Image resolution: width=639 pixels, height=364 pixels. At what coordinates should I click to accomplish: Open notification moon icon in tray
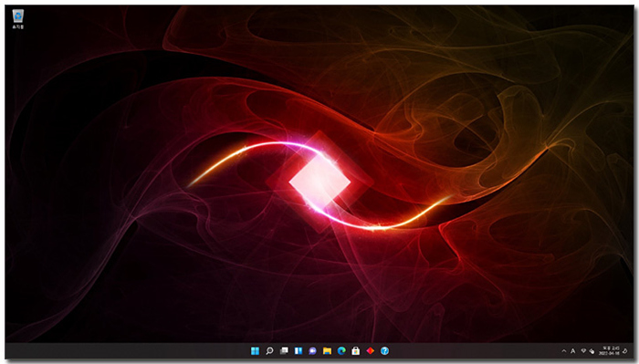click(625, 351)
